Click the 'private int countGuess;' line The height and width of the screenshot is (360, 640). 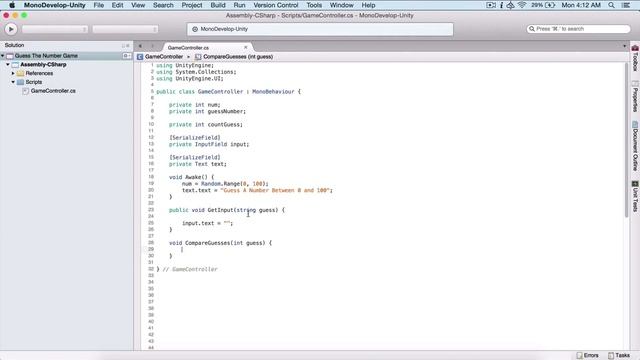pyautogui.click(x=206, y=124)
